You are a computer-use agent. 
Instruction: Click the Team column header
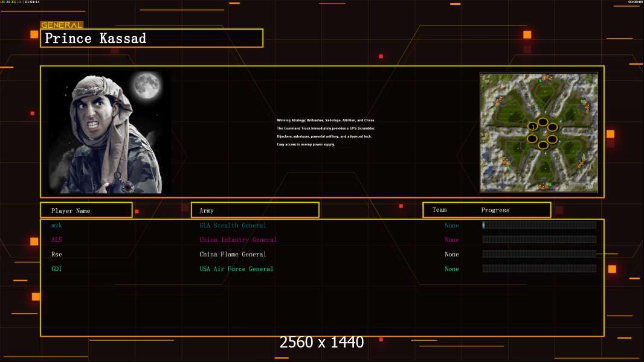coord(439,209)
